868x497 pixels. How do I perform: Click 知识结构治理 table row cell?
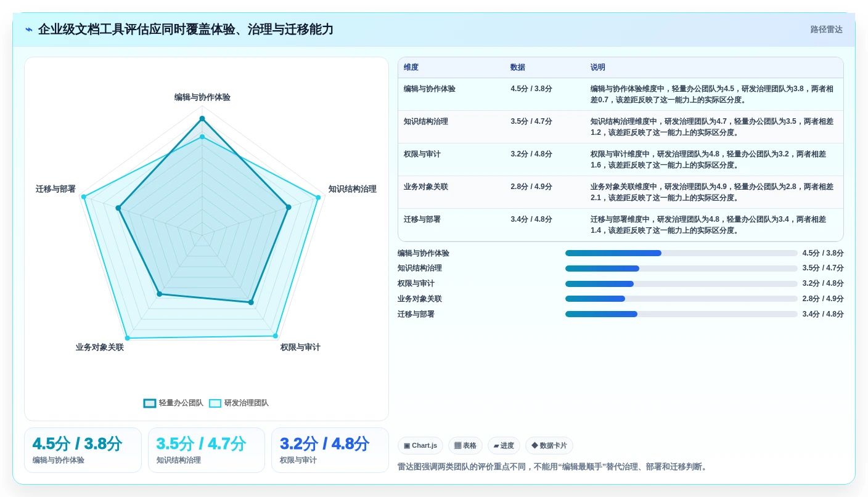[x=426, y=121]
